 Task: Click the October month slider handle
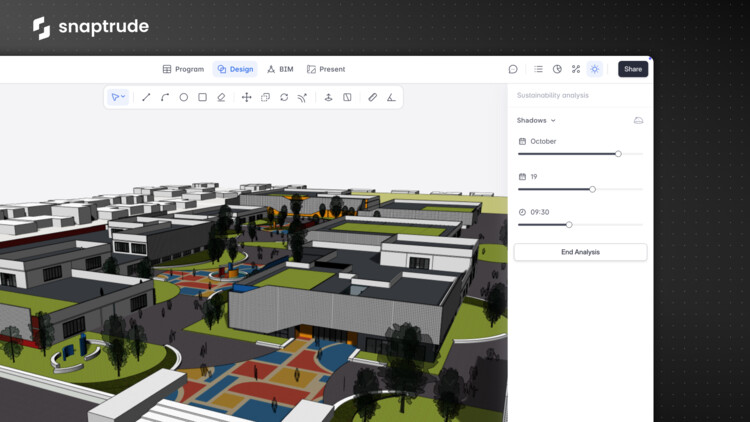pyautogui.click(x=618, y=154)
